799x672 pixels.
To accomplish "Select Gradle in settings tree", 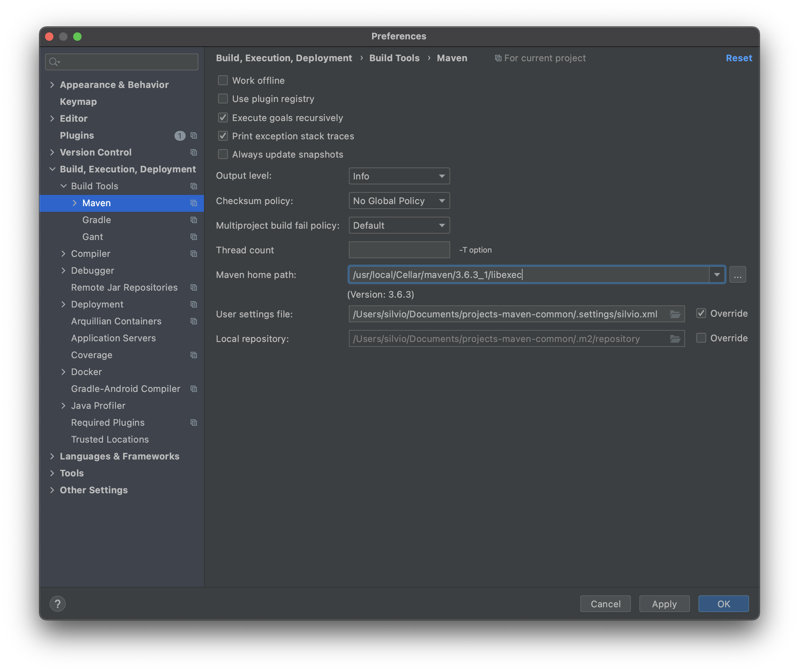I will [96, 220].
